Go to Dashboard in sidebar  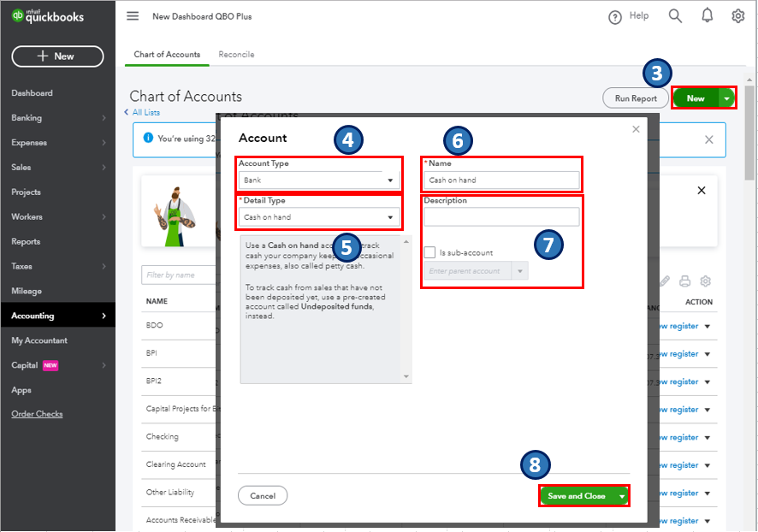[32, 92]
